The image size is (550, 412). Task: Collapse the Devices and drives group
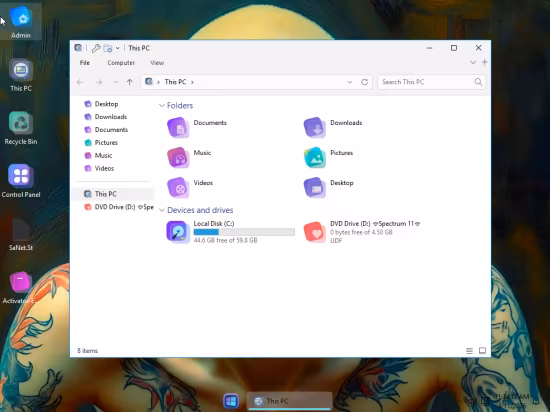click(162, 210)
